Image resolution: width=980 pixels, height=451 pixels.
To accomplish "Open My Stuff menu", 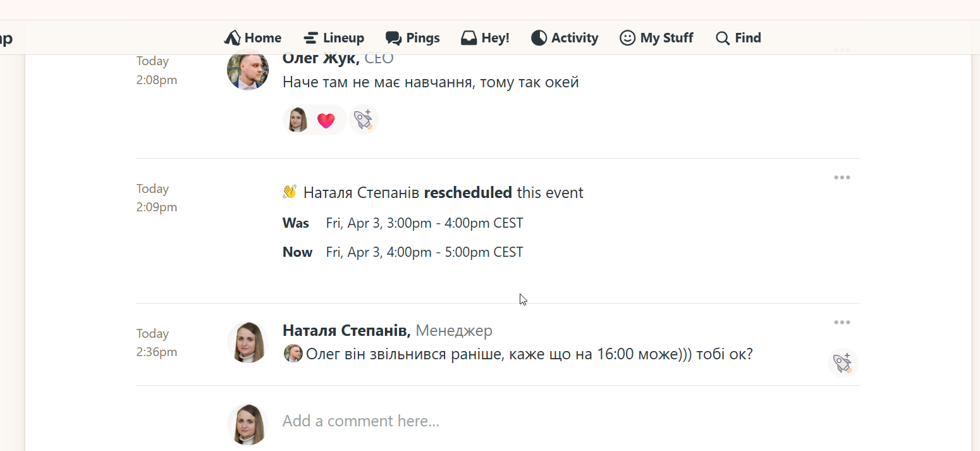I will point(656,38).
